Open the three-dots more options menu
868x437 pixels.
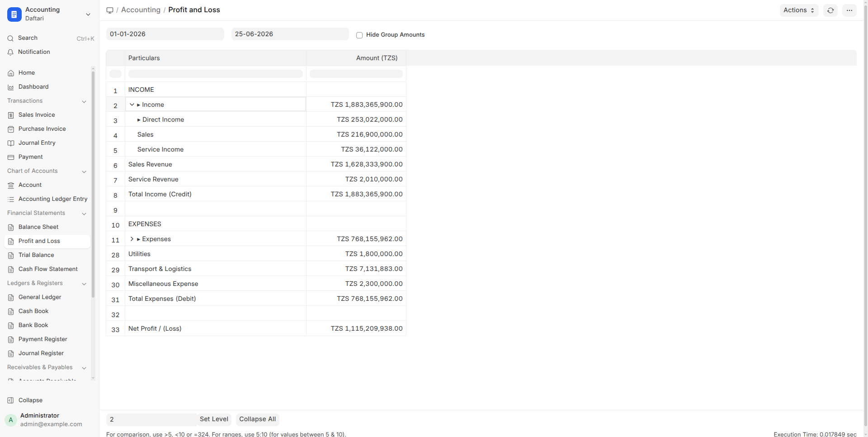pos(849,10)
